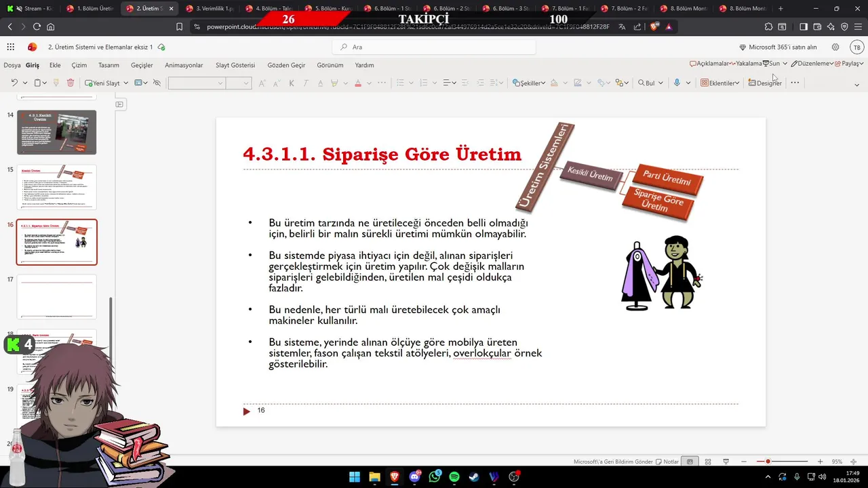Delete the slide with the trash icon

pyautogui.click(x=71, y=83)
